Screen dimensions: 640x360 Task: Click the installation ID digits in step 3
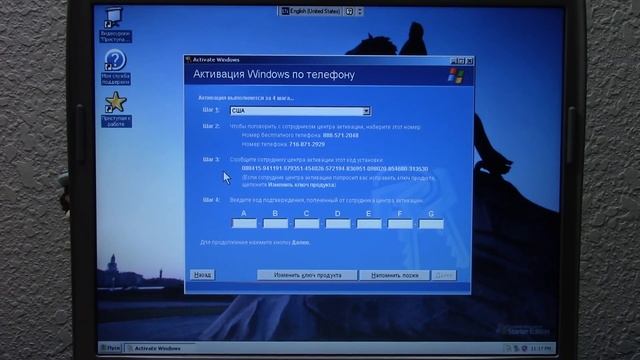pyautogui.click(x=335, y=169)
